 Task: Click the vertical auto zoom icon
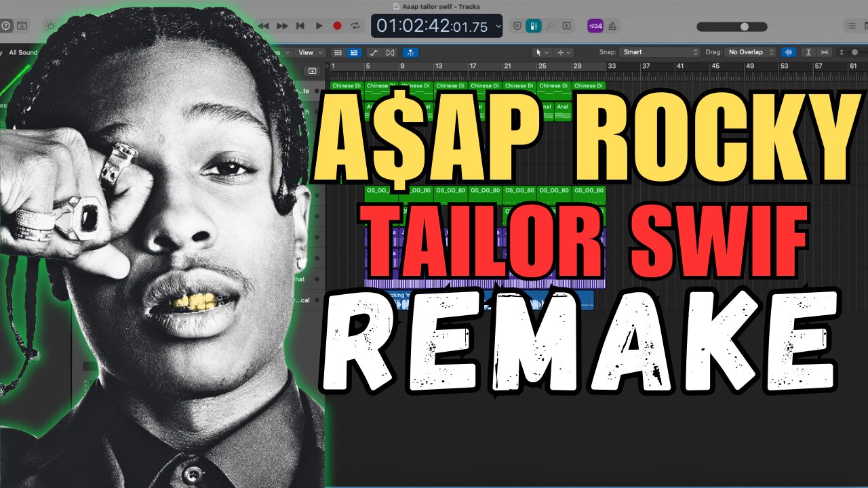[808, 52]
